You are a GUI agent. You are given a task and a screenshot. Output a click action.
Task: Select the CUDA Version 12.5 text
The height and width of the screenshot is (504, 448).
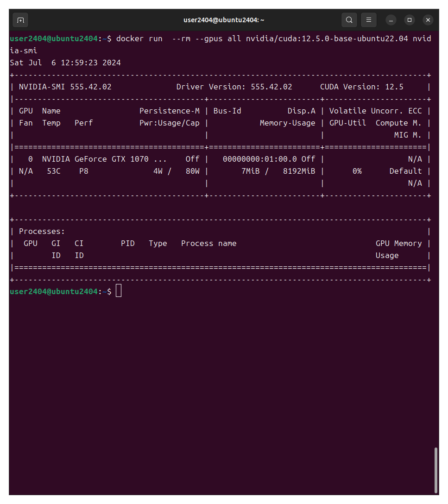[x=361, y=87]
